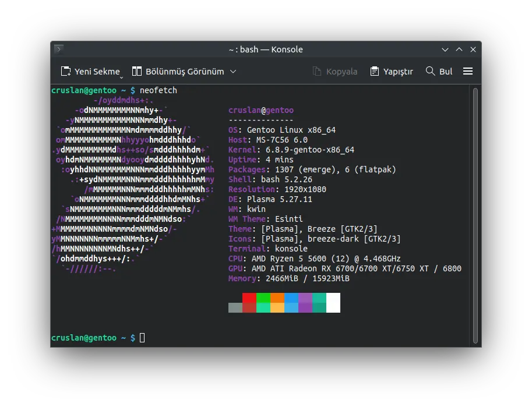Click the 'WM: kwin' line
This screenshot has width=532, height=407.
click(247, 209)
